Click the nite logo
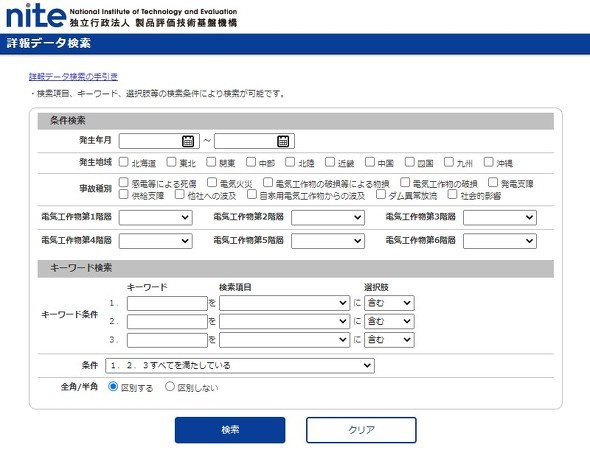Viewport: 590px width, 450px height. [36, 16]
